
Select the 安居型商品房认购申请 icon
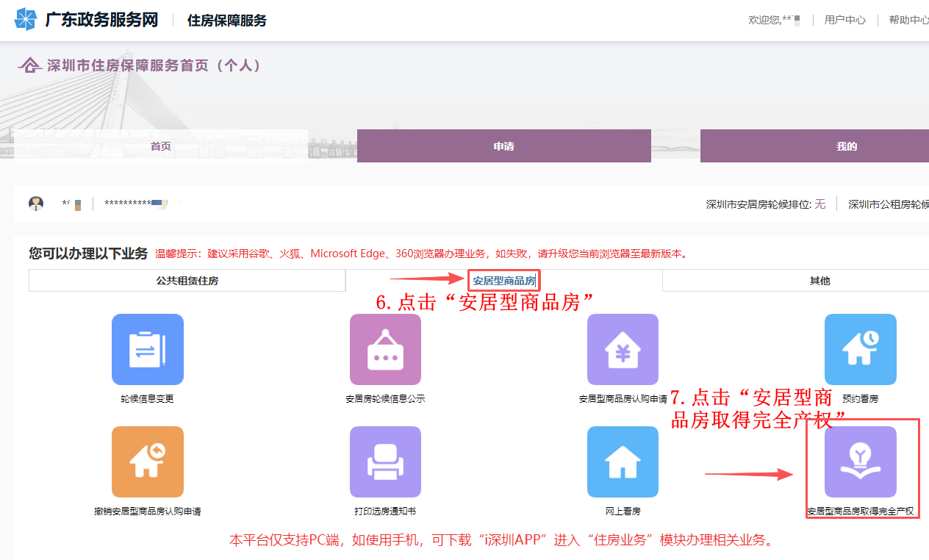pyautogui.click(x=623, y=350)
